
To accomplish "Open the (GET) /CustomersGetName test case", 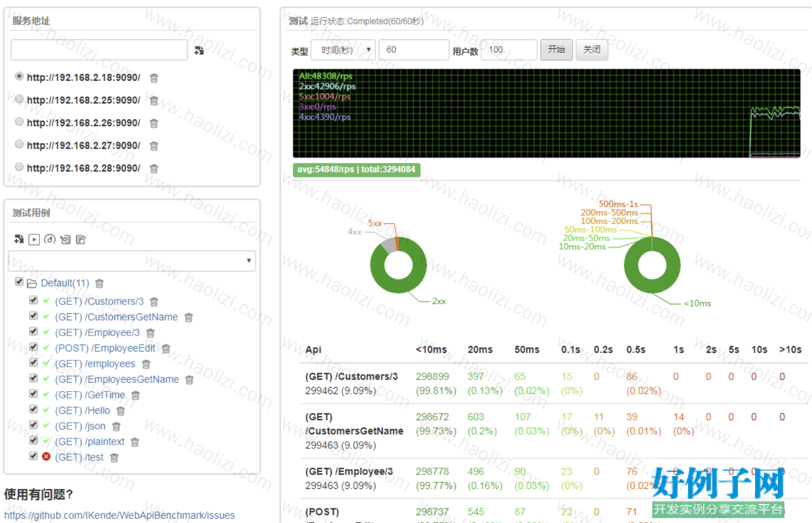I will 116,317.
